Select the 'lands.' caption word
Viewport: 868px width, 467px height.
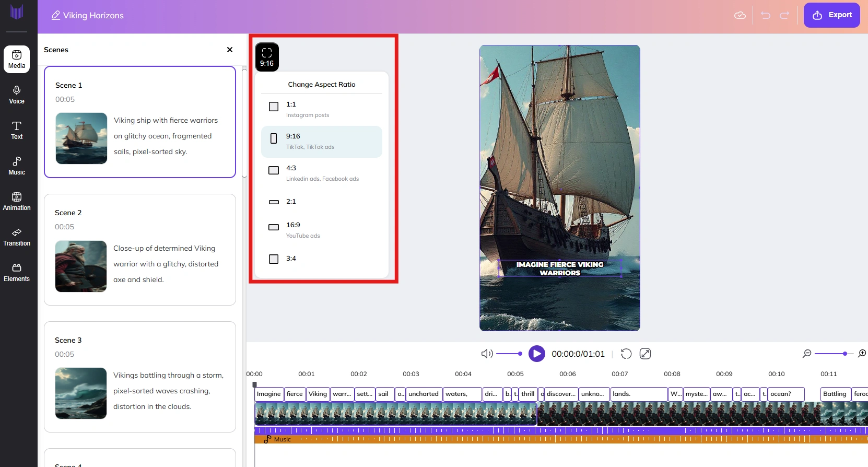639,394
